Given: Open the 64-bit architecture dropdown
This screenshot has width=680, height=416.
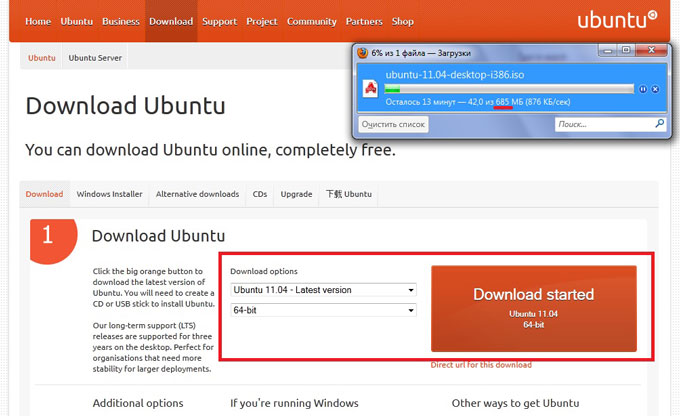Looking at the screenshot, I should coord(323,310).
